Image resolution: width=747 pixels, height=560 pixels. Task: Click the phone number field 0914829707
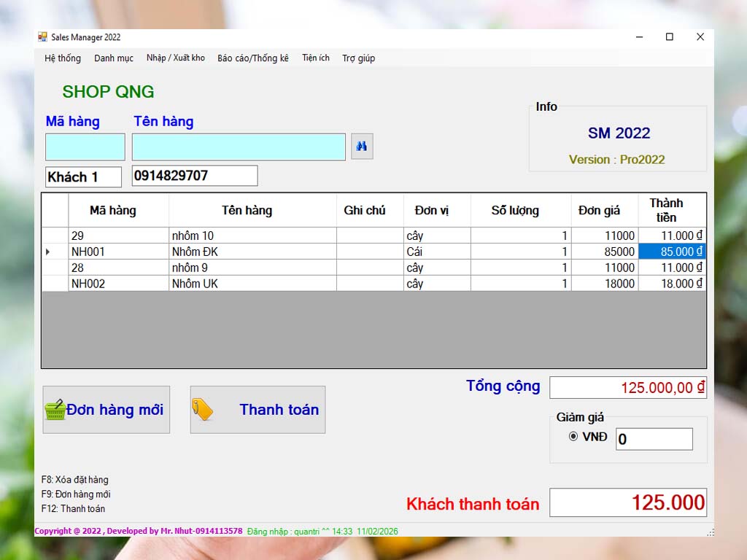pos(194,176)
